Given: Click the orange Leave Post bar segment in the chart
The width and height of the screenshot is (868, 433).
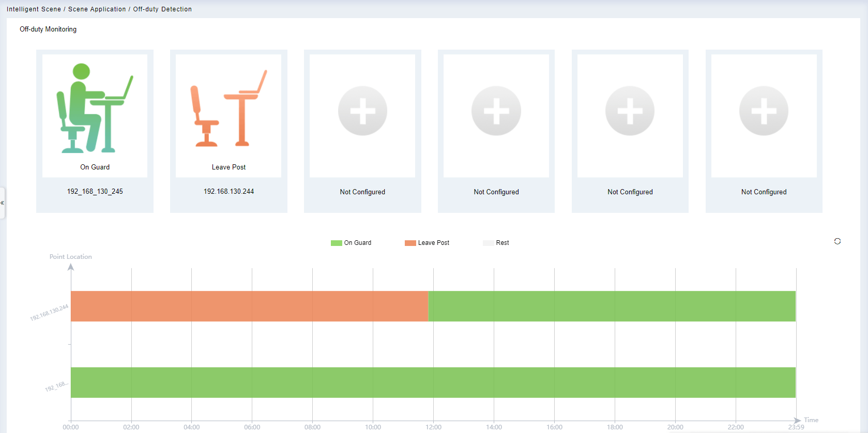Looking at the screenshot, I should [249, 306].
